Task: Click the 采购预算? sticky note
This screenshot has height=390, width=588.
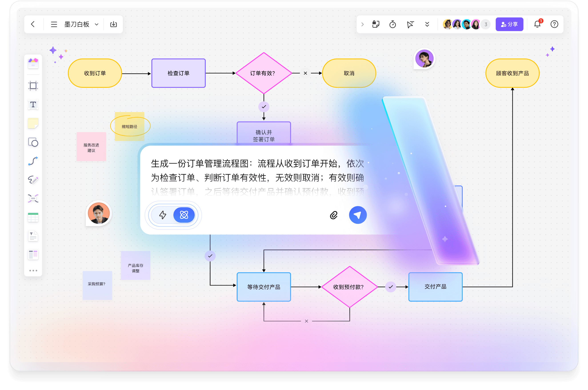Action: pyautogui.click(x=97, y=285)
